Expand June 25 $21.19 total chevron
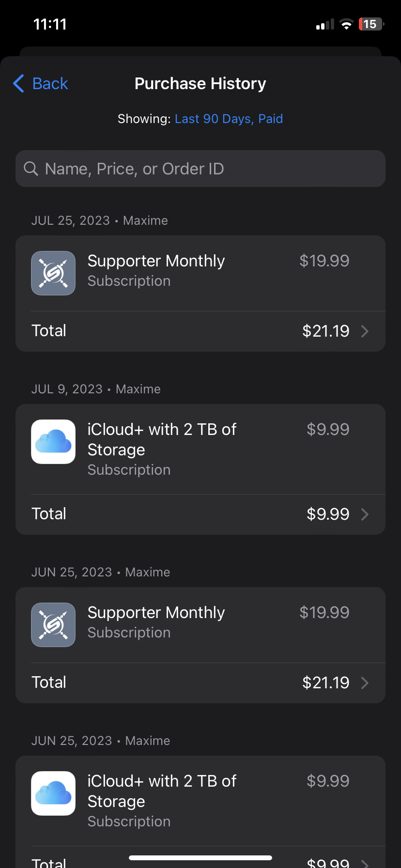Screen dimensions: 401x868 pos(365,683)
